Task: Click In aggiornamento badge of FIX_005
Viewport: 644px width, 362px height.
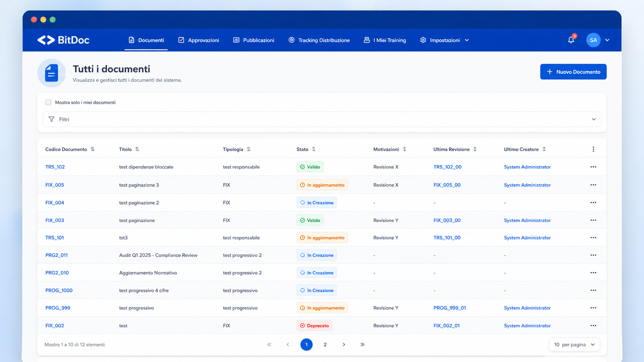Action: pyautogui.click(x=322, y=185)
